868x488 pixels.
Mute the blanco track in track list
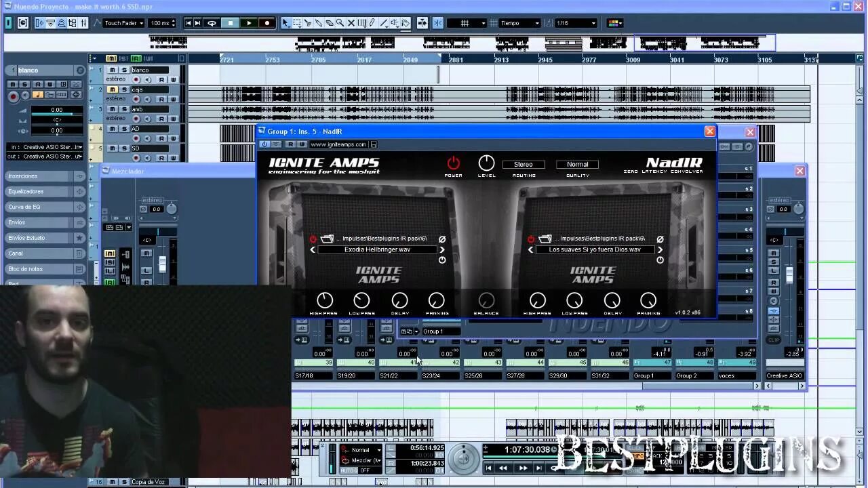click(113, 70)
